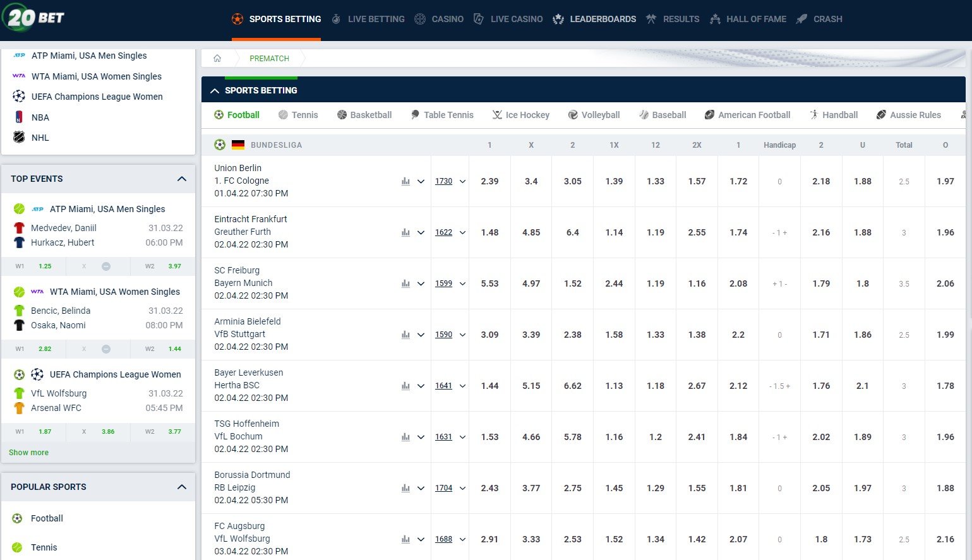Open NHL league link
Viewport: 972px width, 560px height.
pyautogui.click(x=40, y=138)
